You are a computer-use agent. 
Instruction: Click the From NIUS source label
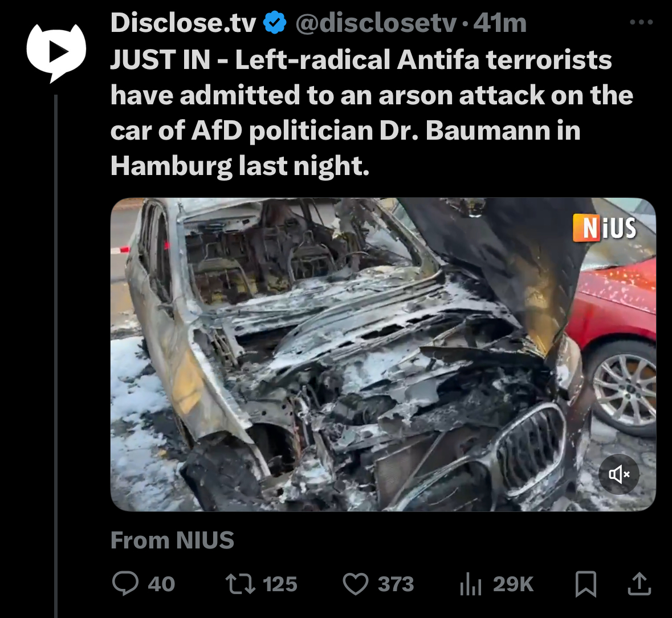point(172,540)
